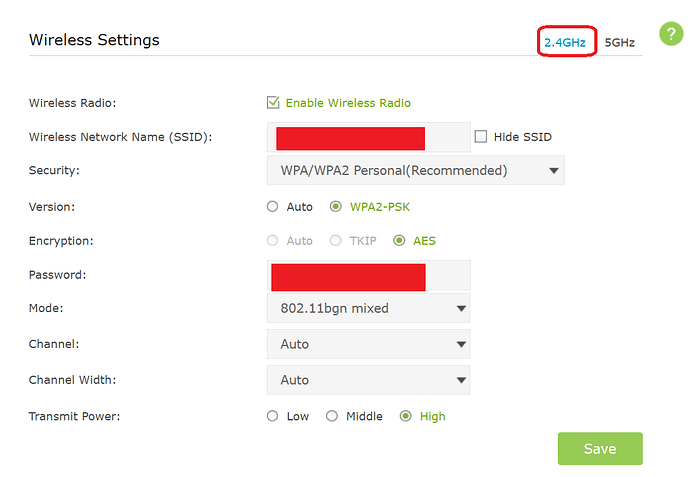This screenshot has height=477, width=690.
Task: Click the Password input field
Action: [x=368, y=275]
